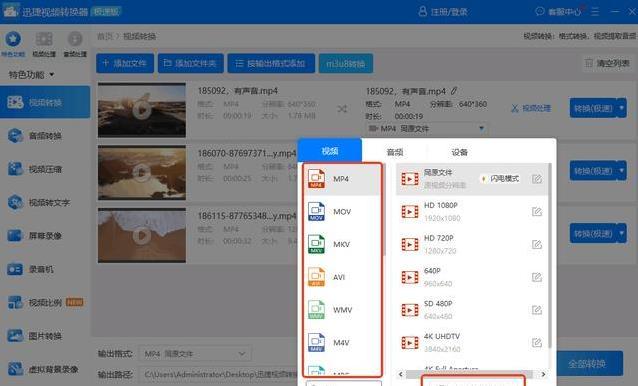Click the edit icon for HD 1080P preset
Screen dimensions: 638x386
537,212
